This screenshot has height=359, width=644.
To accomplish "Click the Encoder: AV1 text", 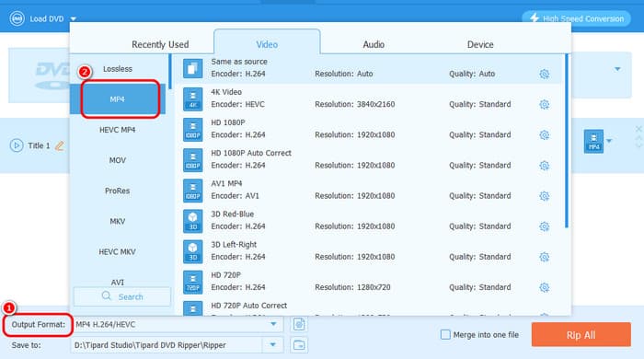I will click(x=236, y=196).
